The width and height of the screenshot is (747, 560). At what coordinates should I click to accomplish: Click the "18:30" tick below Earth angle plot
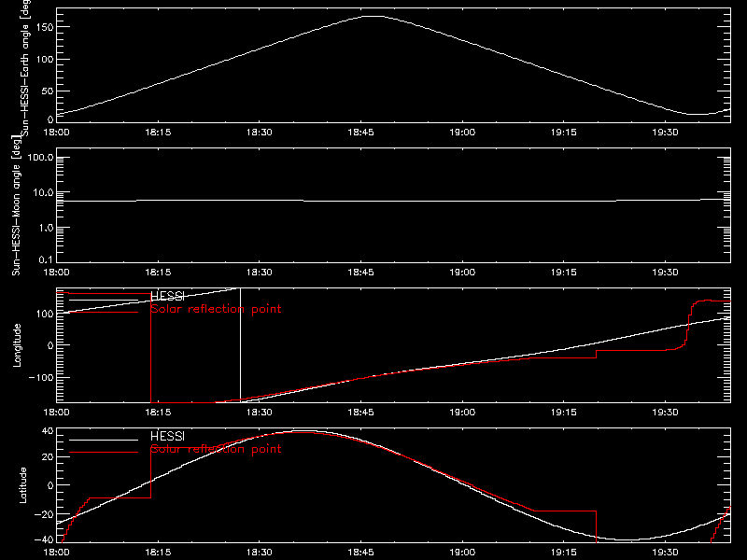260,133
